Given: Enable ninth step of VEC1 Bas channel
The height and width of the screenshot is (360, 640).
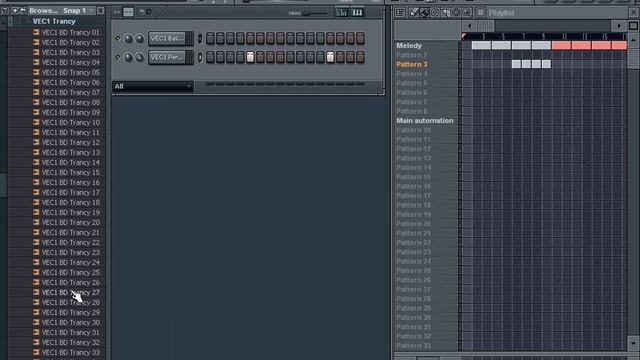Looking at the screenshot, I should click(290, 38).
